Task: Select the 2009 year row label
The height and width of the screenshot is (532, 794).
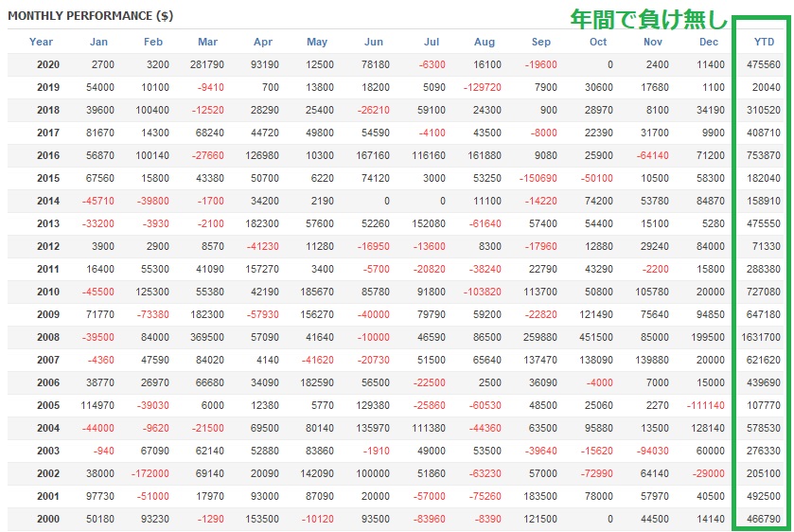Action: pos(48,314)
